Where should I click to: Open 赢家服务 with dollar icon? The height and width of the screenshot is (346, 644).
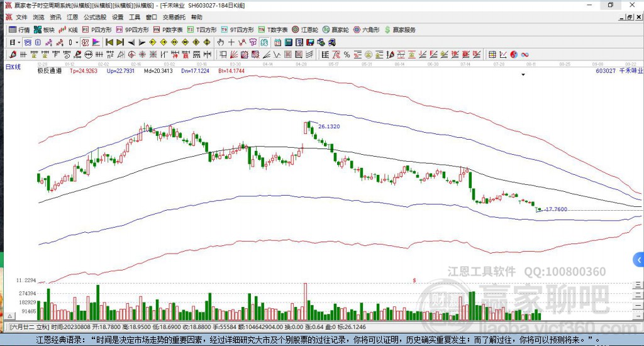(x=400, y=30)
